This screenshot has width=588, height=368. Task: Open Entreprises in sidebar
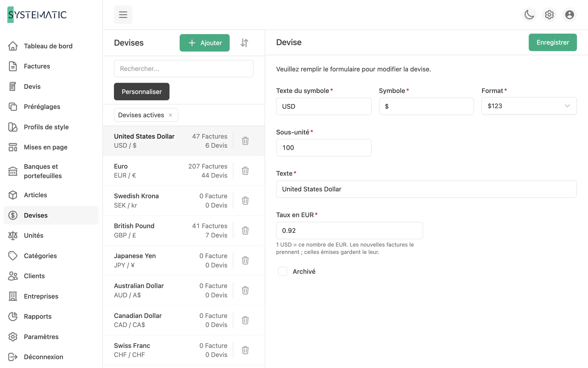pyautogui.click(x=51, y=296)
